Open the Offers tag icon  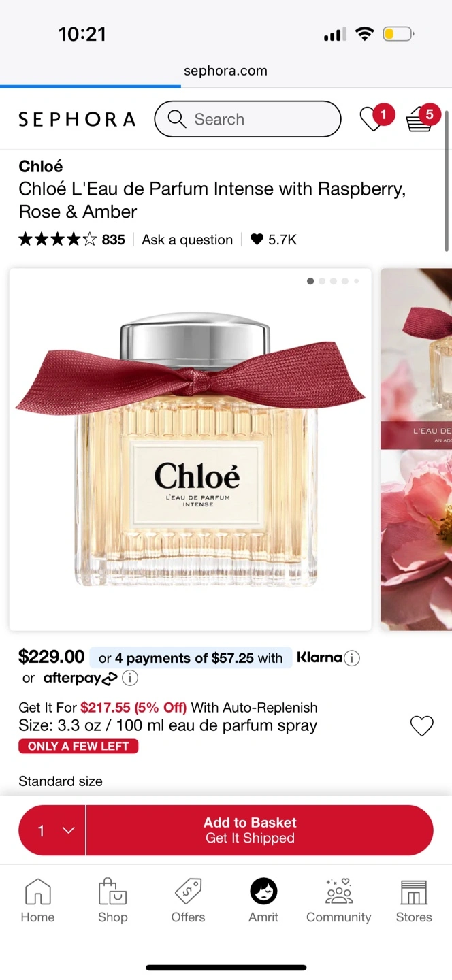click(188, 892)
